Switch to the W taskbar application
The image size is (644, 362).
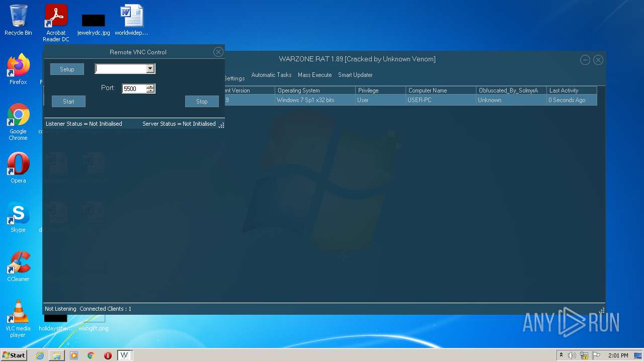(x=124, y=355)
